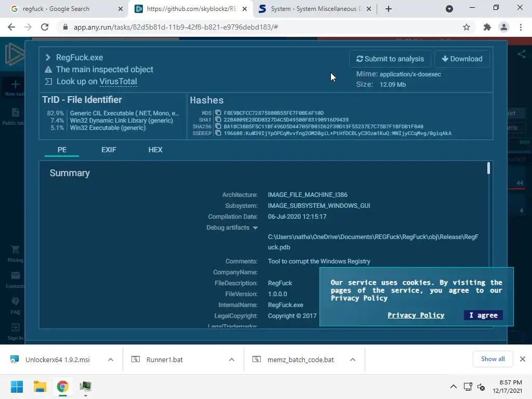Close the github skyblockz tab
Viewport: 532px width, 399px height.
point(245,9)
